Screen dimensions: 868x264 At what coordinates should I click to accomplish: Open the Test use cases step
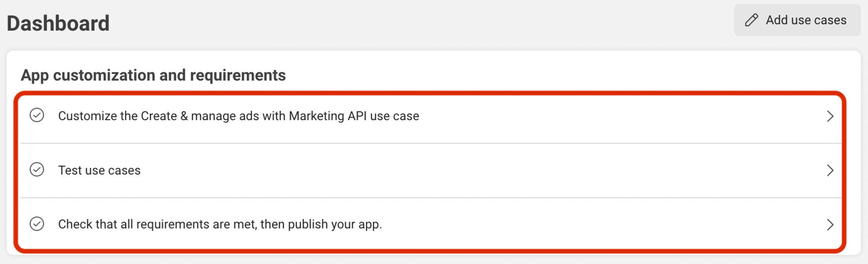[x=99, y=170]
